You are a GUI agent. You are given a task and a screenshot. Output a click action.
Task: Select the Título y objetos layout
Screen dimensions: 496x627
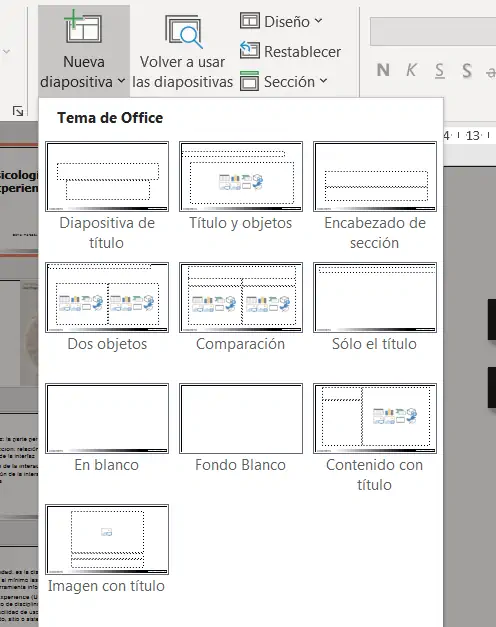(241, 186)
